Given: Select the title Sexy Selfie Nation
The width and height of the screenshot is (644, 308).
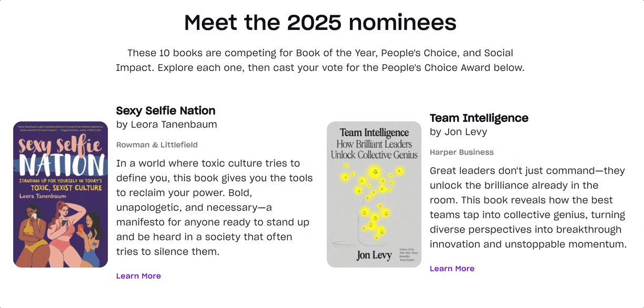Looking at the screenshot, I should click(166, 110).
